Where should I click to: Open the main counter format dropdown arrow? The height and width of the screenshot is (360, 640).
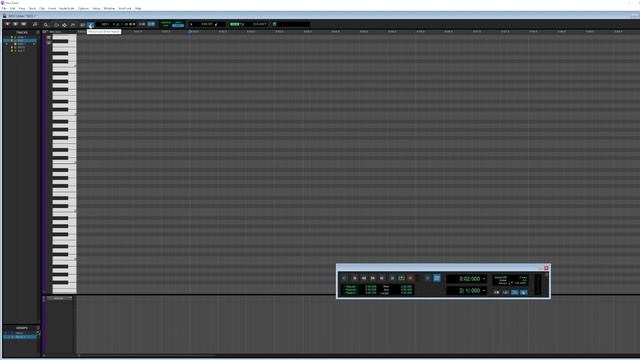(484, 279)
